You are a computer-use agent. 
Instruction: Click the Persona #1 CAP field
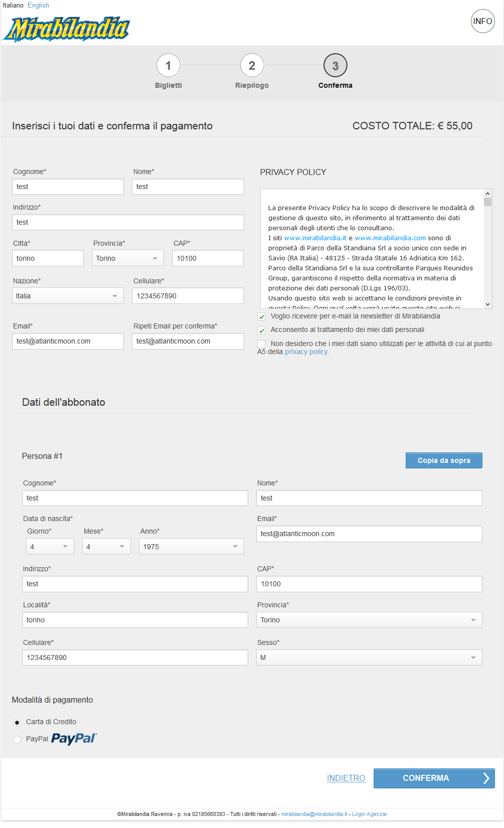tap(369, 584)
